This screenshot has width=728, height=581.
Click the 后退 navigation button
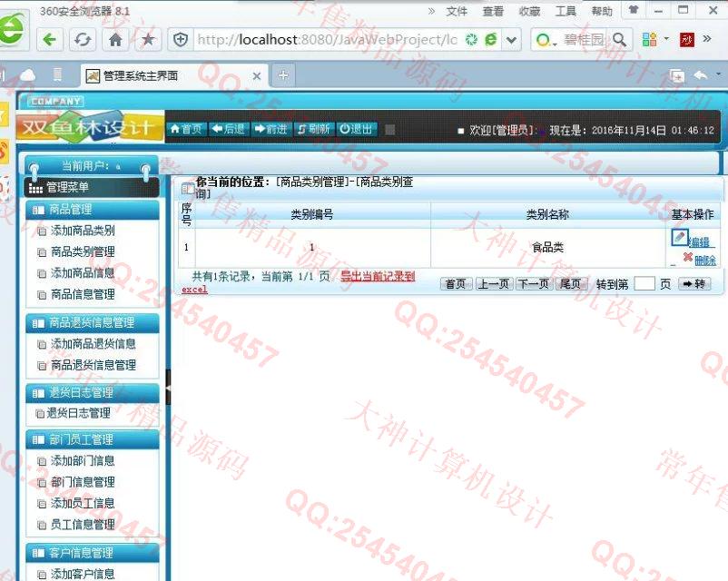pyautogui.click(x=229, y=129)
